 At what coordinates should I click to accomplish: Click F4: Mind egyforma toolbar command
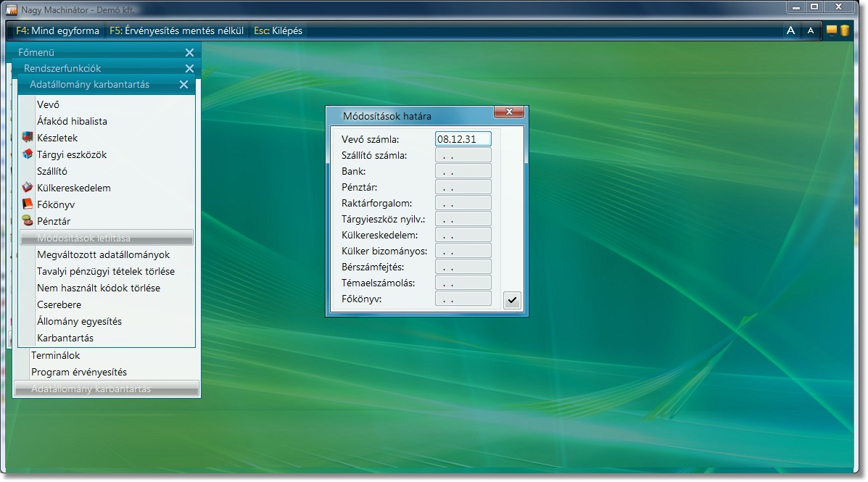57,31
